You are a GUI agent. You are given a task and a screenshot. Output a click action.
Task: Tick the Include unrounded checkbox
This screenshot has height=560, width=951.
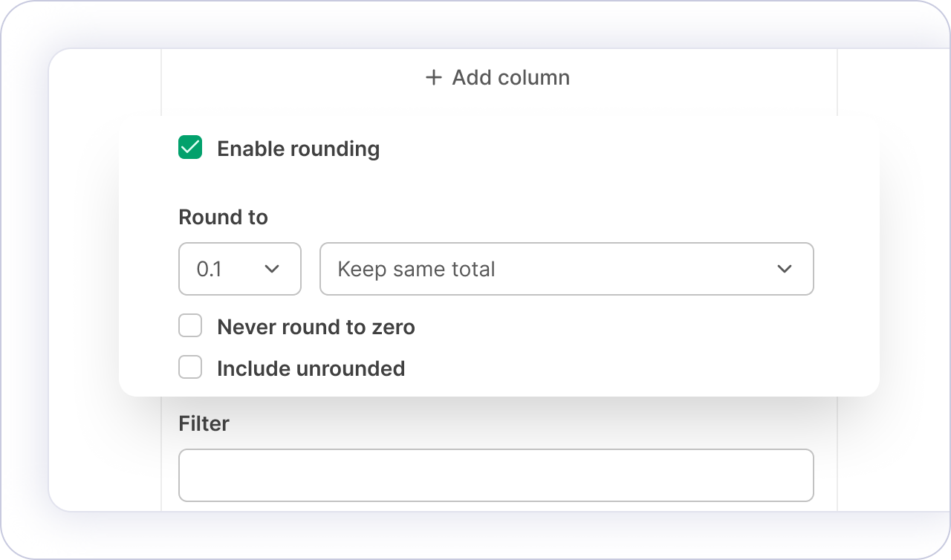190,368
